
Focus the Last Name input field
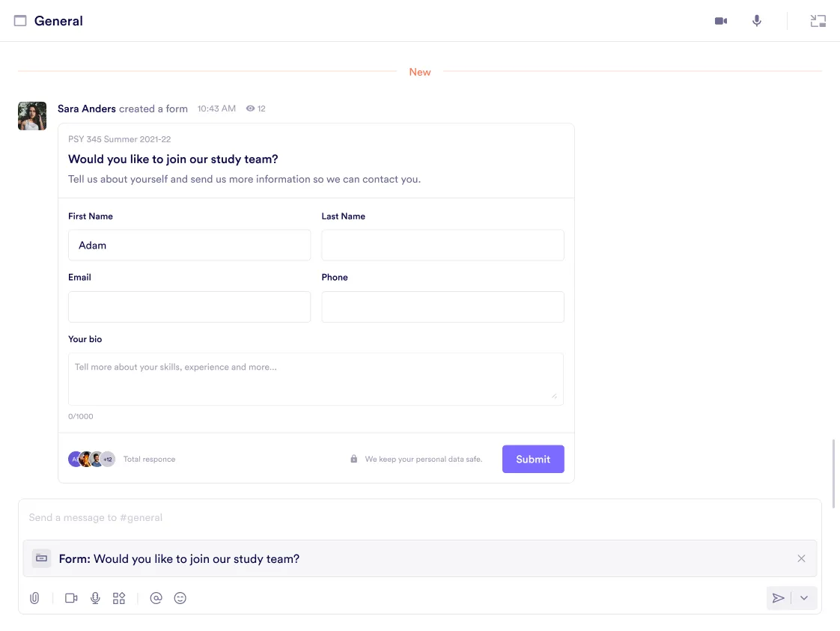click(442, 246)
